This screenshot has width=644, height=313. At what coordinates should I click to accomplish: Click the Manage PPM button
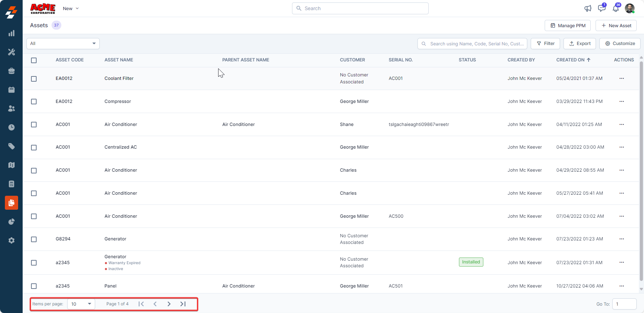coord(568,25)
